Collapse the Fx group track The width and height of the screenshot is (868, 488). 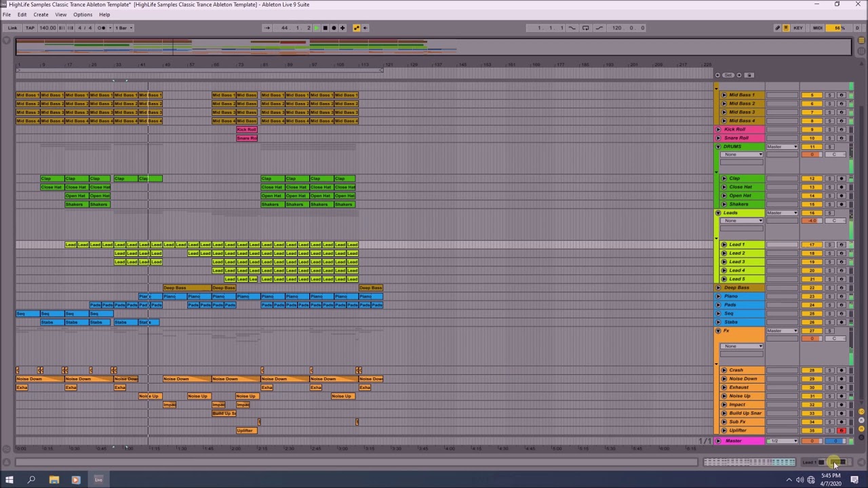pyautogui.click(x=718, y=331)
